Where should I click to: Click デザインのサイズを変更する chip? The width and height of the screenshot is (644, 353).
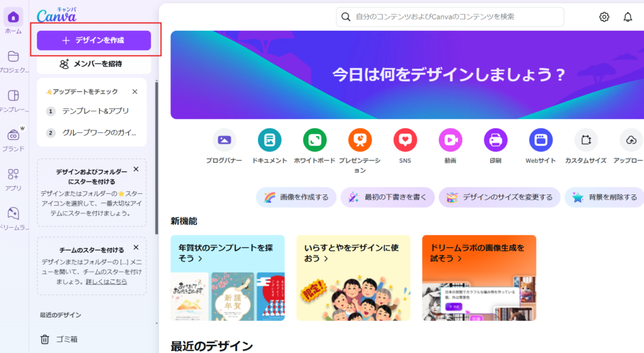[x=499, y=197]
